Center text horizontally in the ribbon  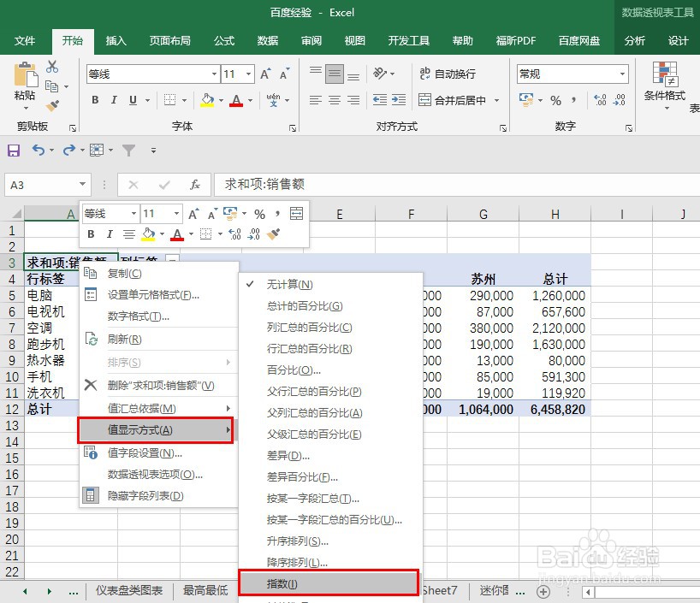335,100
